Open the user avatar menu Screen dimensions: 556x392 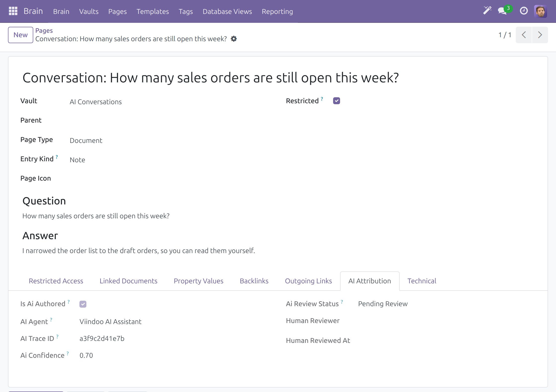tap(541, 11)
